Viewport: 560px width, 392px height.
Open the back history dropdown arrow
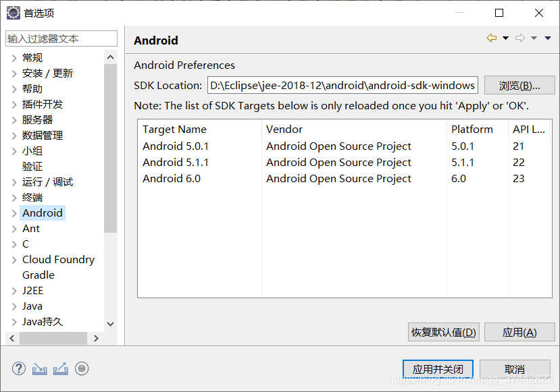click(x=505, y=38)
